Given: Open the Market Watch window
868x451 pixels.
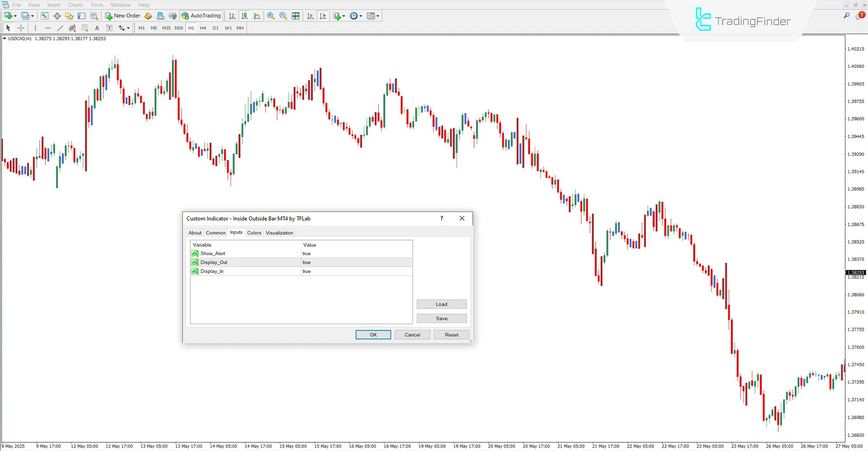Looking at the screenshot, I should tap(44, 15).
